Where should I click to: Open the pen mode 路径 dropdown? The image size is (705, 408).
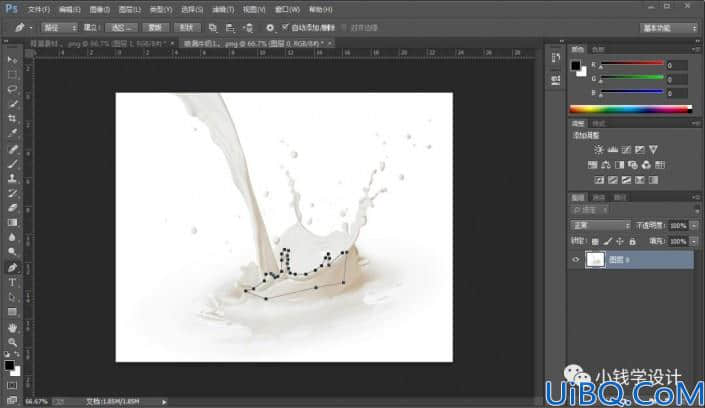click(x=59, y=28)
